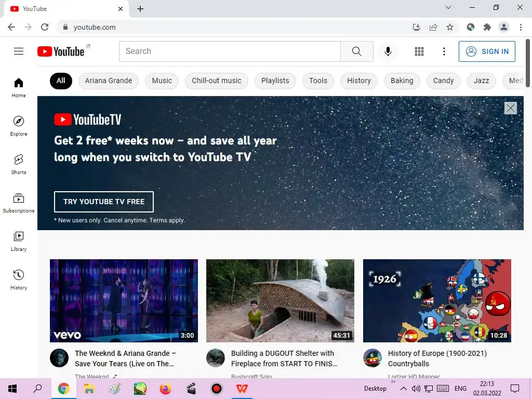This screenshot has width=532, height=399.
Task: Switch ENG input language
Action: coord(460,389)
